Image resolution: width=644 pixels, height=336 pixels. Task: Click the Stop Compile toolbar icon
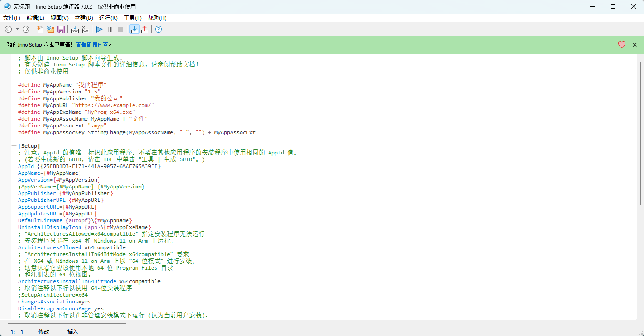coord(85,29)
